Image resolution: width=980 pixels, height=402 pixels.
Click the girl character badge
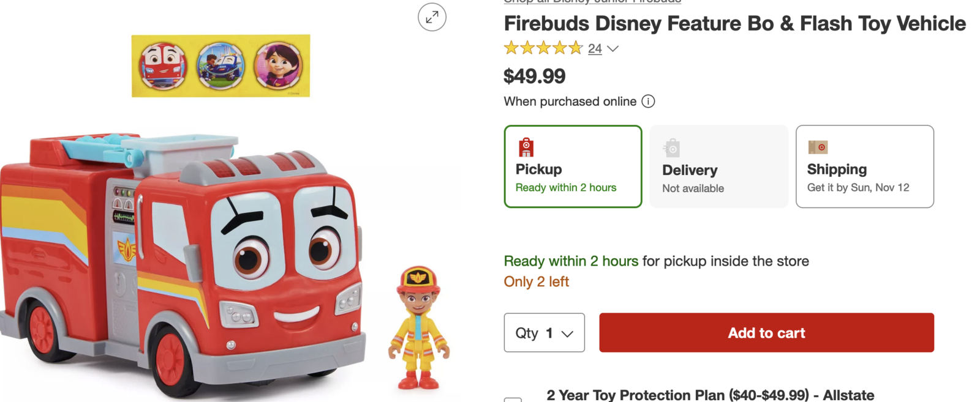tap(278, 65)
